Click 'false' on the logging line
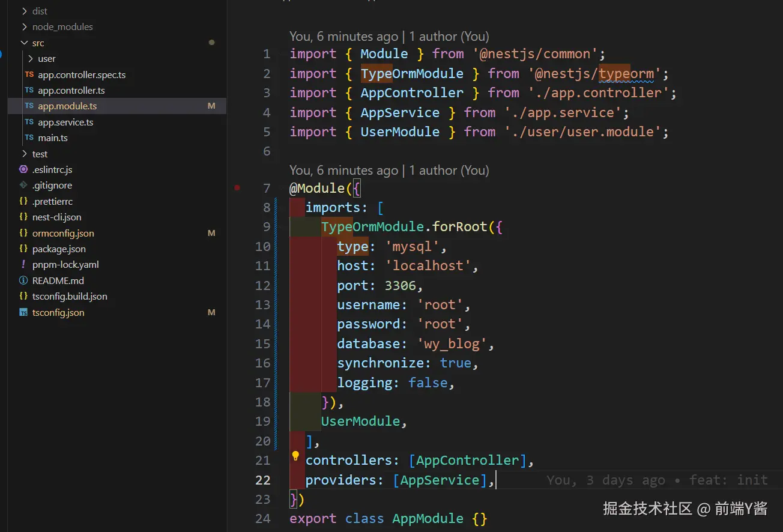This screenshot has width=783, height=532. point(428,382)
